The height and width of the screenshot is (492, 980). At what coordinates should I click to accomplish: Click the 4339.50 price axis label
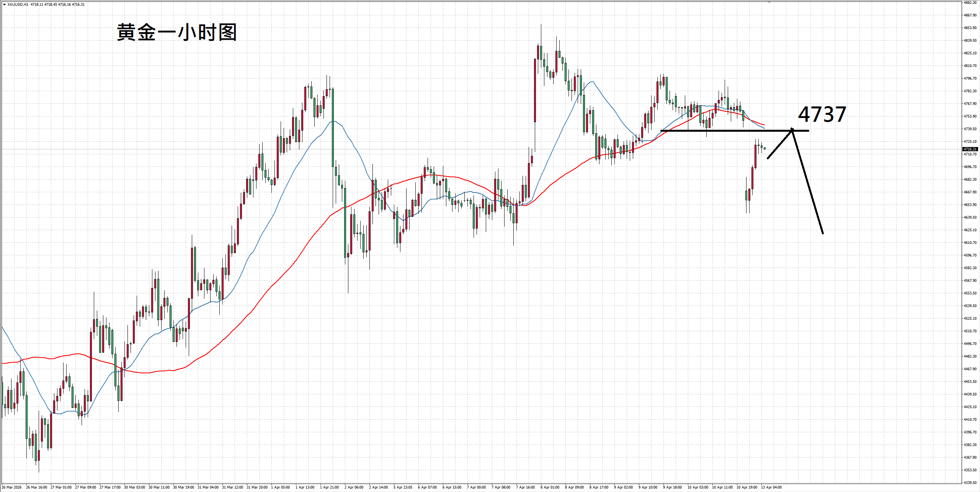[970, 482]
